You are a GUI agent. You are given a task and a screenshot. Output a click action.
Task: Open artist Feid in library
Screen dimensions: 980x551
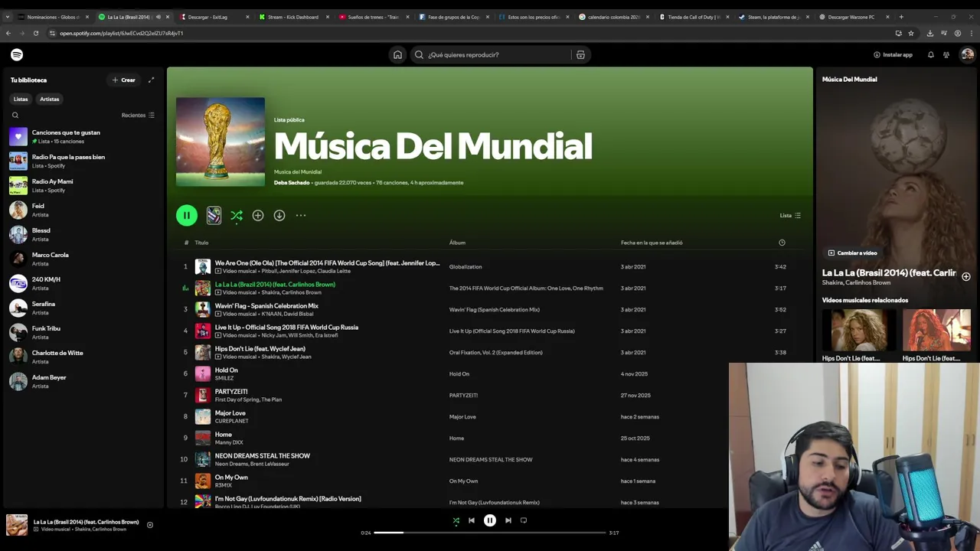coord(84,210)
